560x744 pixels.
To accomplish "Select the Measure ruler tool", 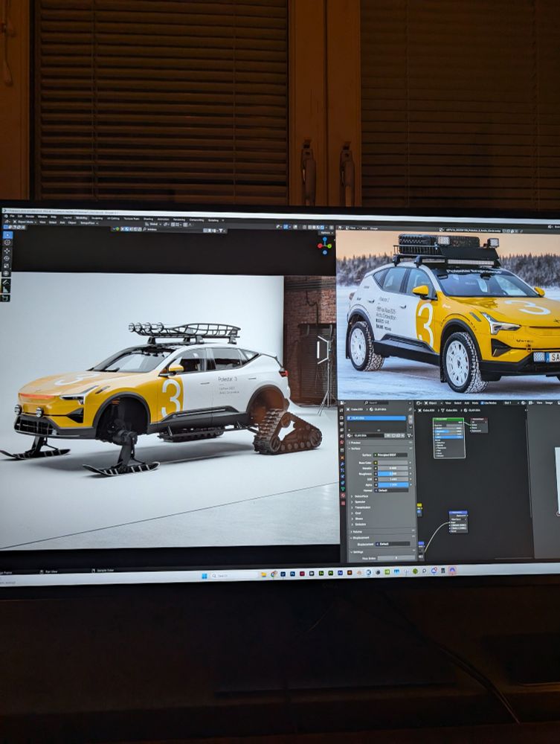I will [7, 289].
